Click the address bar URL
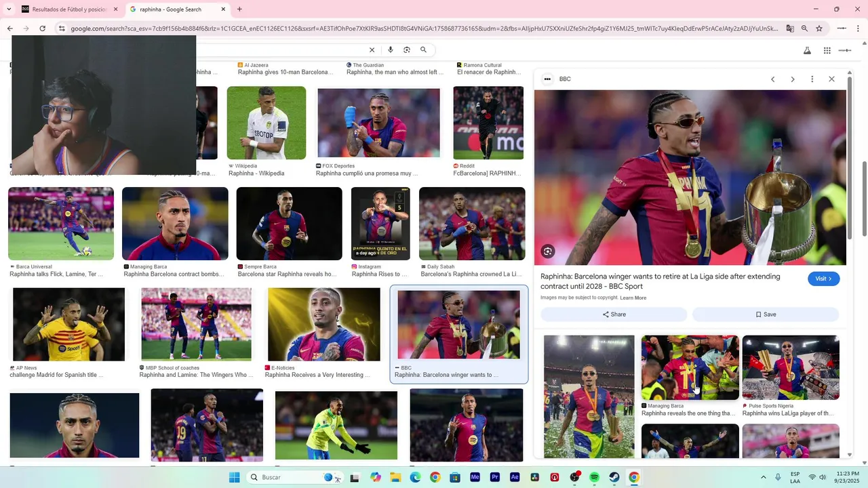The image size is (868, 488). 424,28
